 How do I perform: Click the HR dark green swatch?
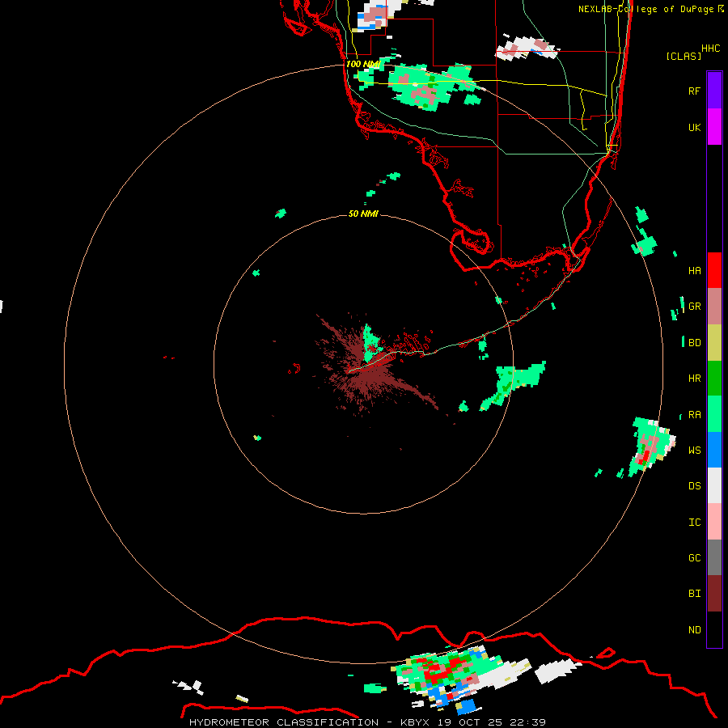point(714,379)
